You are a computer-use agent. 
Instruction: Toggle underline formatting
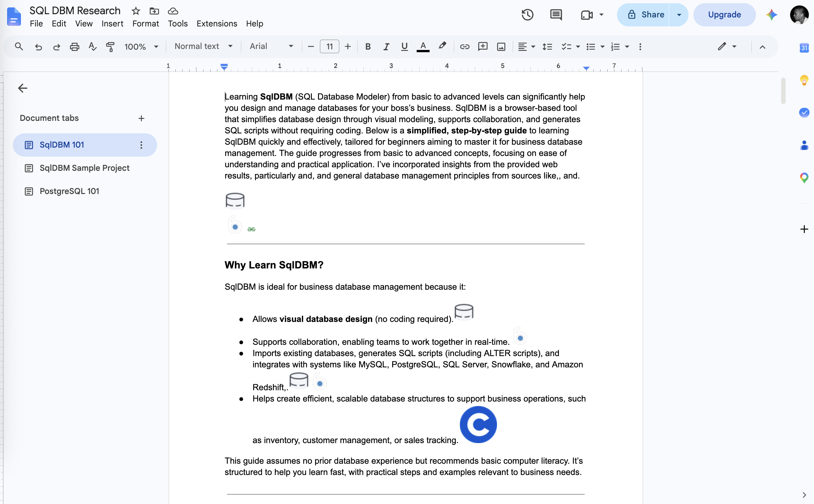[404, 47]
